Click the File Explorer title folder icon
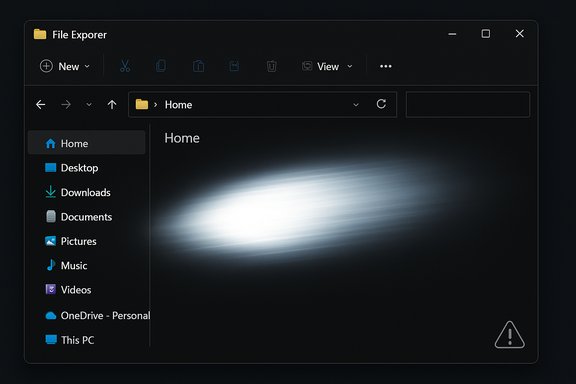This screenshot has height=384, width=576. tap(40, 35)
